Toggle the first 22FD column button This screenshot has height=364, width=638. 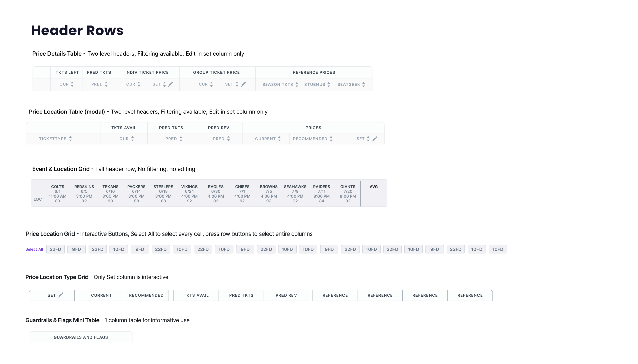coord(55,249)
